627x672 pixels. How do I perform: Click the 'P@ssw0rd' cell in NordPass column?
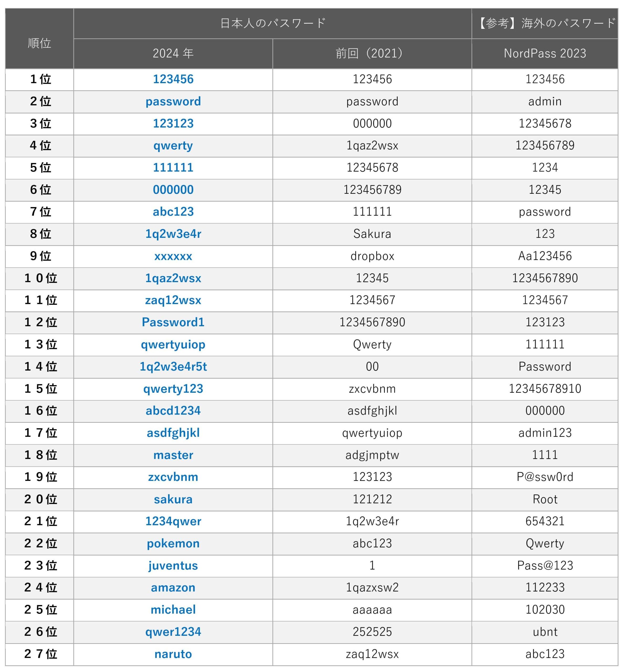[x=545, y=477]
